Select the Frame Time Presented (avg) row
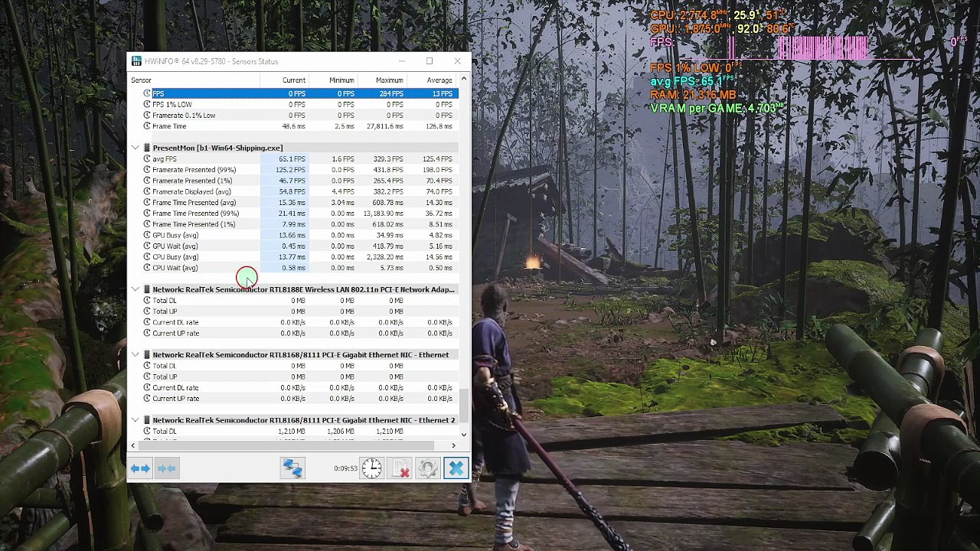The width and height of the screenshot is (980, 551). (x=299, y=203)
